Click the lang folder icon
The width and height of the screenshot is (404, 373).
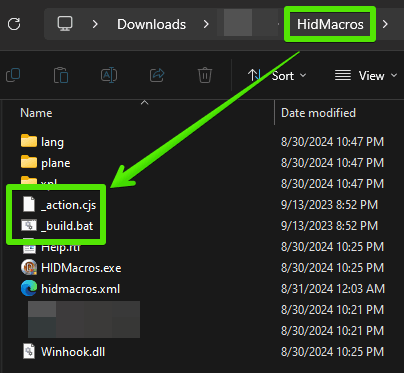(29, 141)
